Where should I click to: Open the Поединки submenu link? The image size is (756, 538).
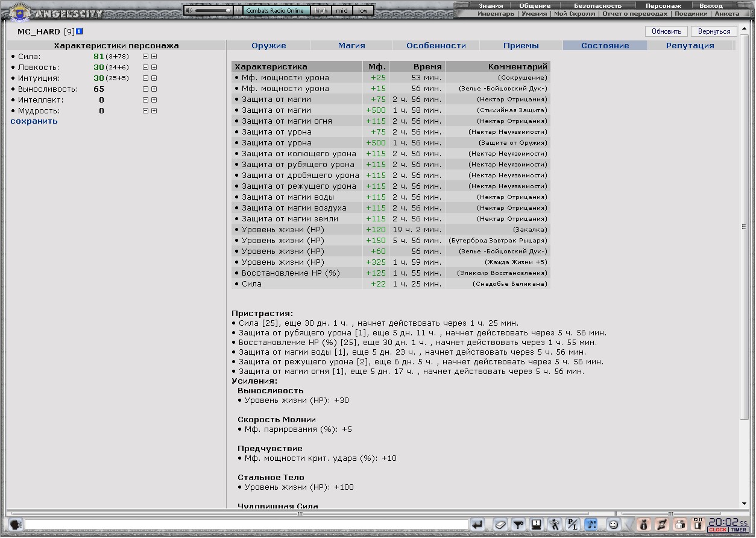(691, 13)
